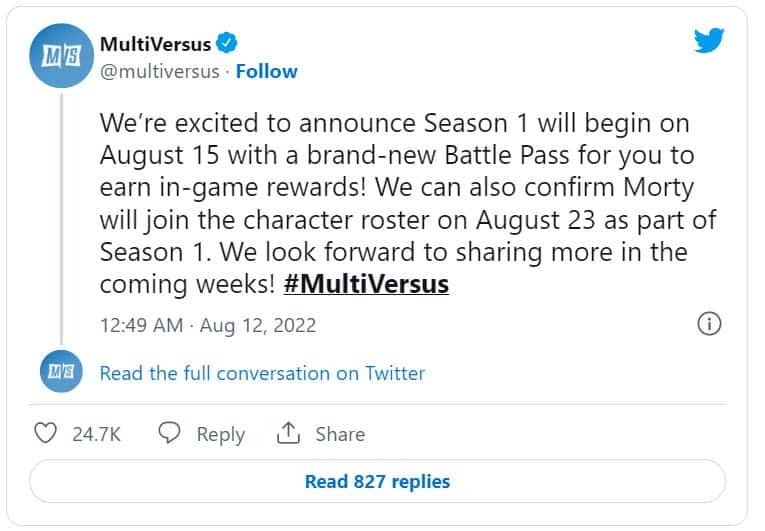Screen dimensions: 765x531
Task: Click the share upload arrow icon
Action: [288, 432]
